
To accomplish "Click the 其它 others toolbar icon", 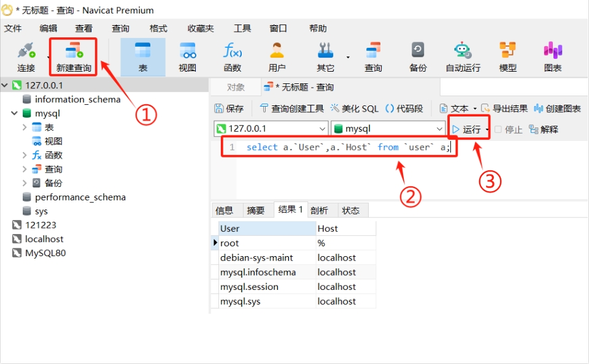I will [325, 57].
